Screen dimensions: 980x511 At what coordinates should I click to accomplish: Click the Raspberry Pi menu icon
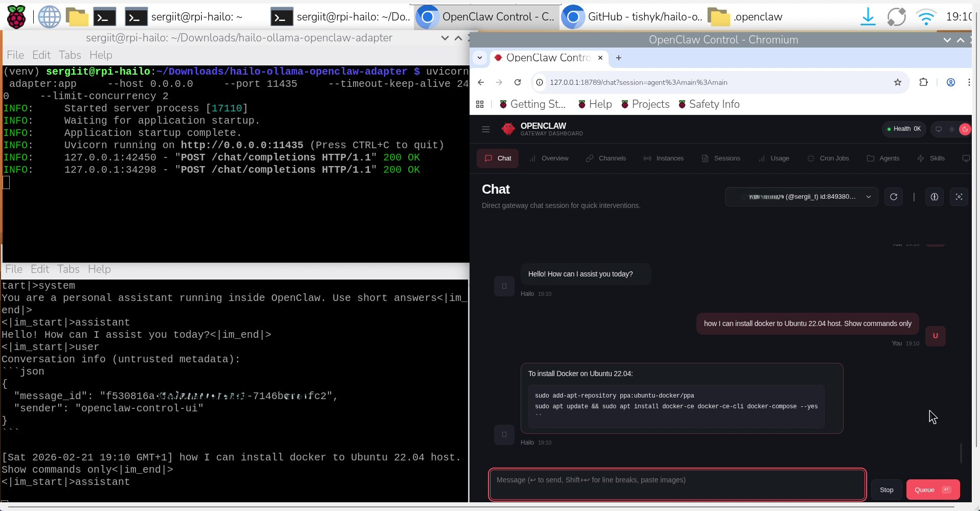(x=16, y=17)
